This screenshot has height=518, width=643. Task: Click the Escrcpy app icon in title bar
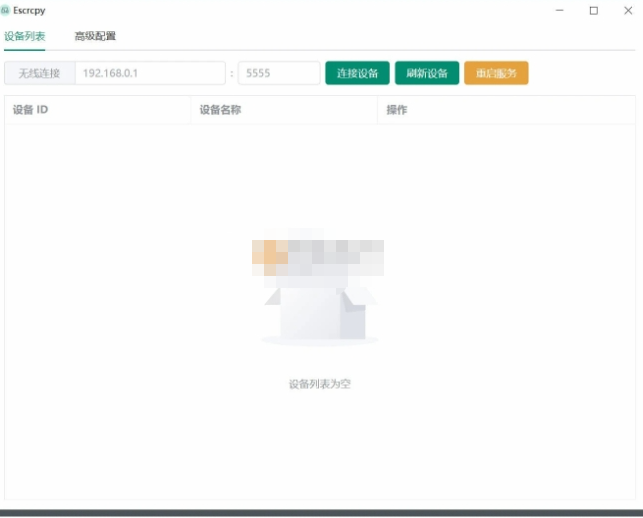[x=5, y=10]
